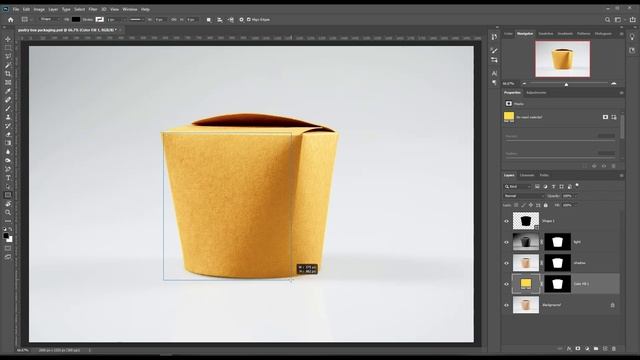Hide the Color Fill 1 layer
This screenshot has width=640, height=360.
(507, 284)
